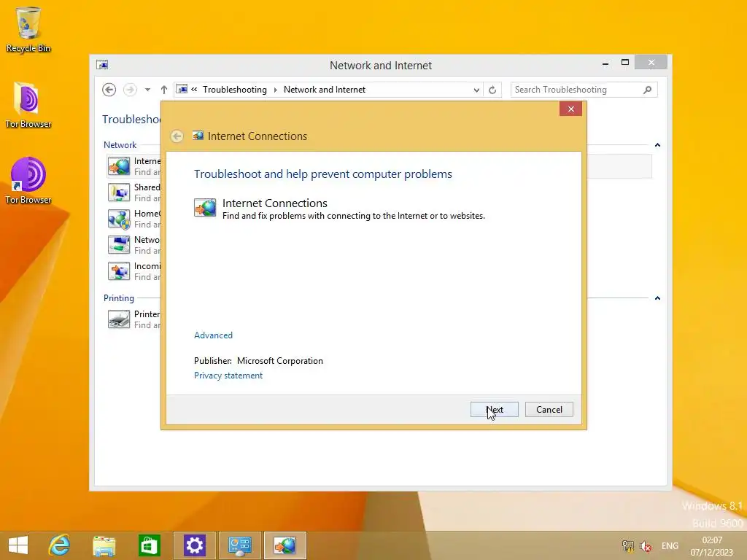Select the HomeGroup troubleshooter icon
Image resolution: width=747 pixels, height=560 pixels.
tap(119, 219)
